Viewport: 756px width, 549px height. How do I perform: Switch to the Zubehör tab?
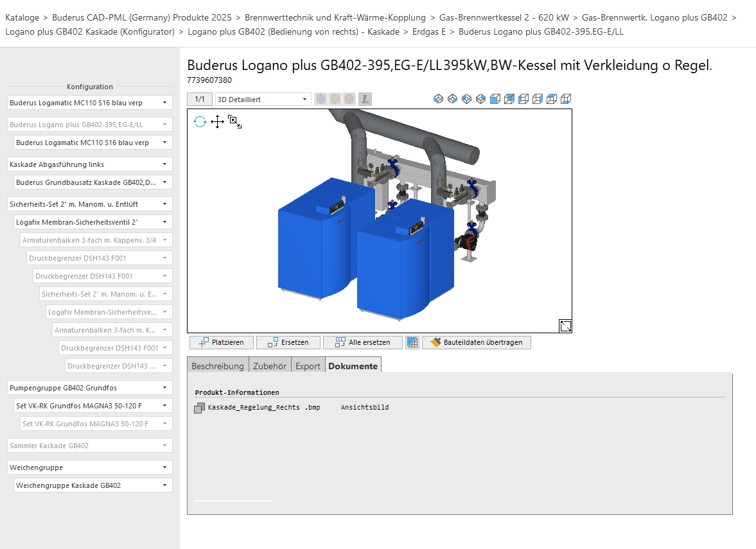click(270, 366)
